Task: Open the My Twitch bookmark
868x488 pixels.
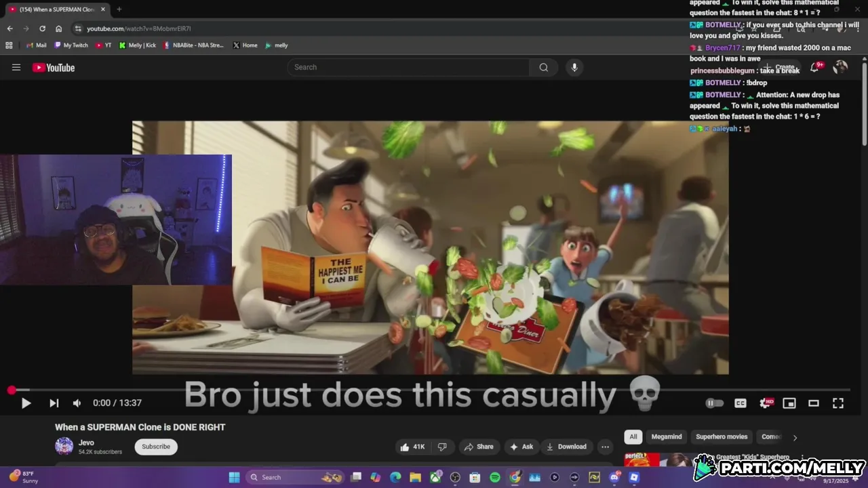Action: point(71,45)
